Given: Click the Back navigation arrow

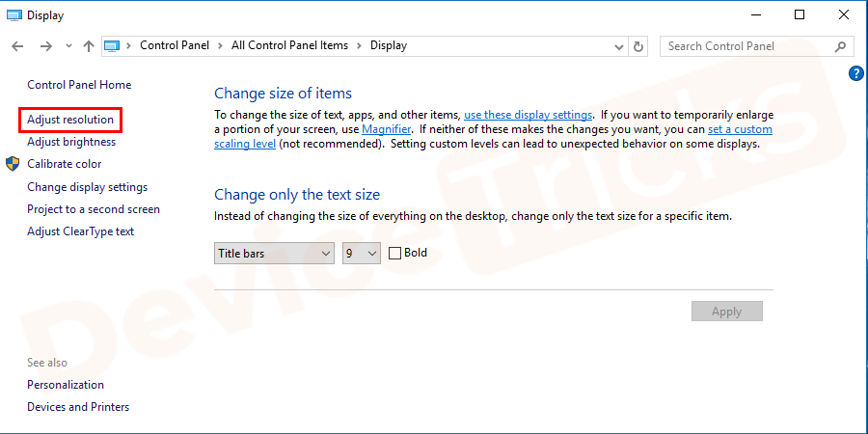Looking at the screenshot, I should point(17,46).
